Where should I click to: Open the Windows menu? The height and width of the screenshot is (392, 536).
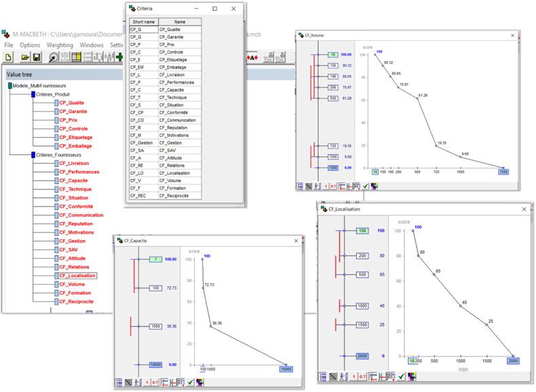pos(92,45)
